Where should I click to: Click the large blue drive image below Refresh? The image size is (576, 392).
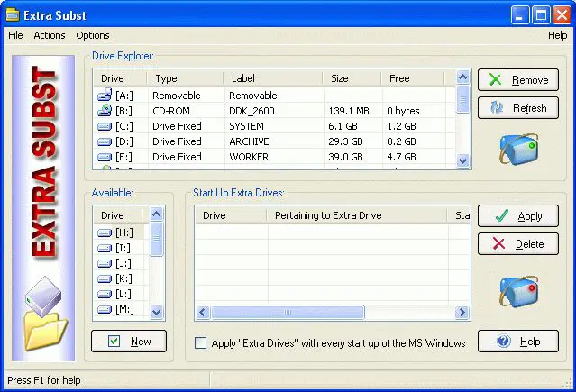click(518, 149)
